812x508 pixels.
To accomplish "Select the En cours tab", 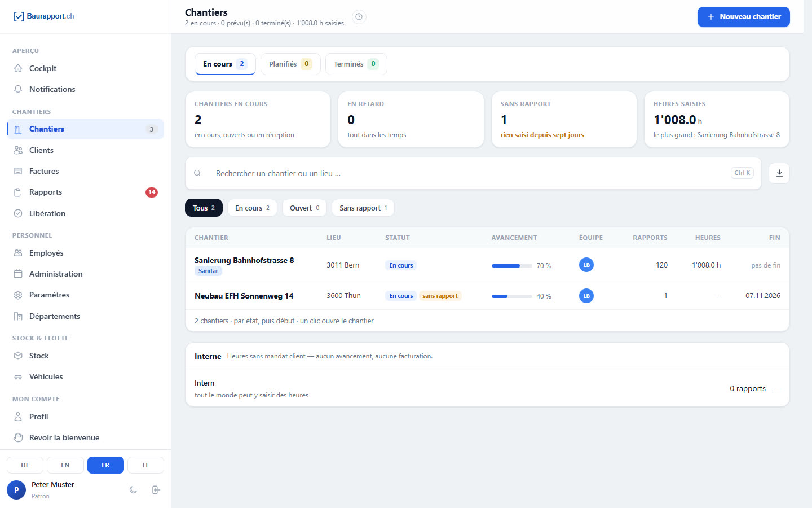I will coord(225,64).
